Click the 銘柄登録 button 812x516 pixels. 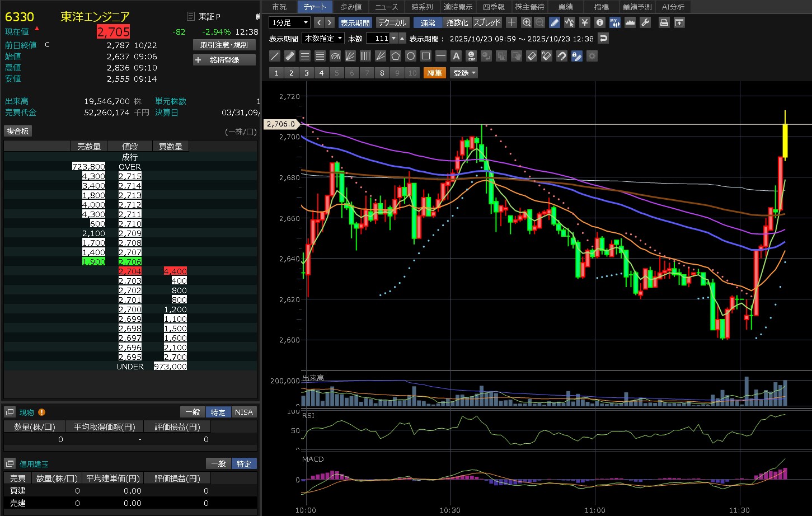pos(224,60)
